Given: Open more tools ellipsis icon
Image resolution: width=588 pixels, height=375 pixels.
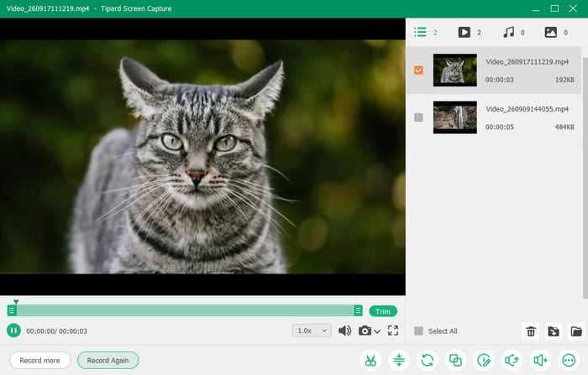Looking at the screenshot, I should pos(569,361).
